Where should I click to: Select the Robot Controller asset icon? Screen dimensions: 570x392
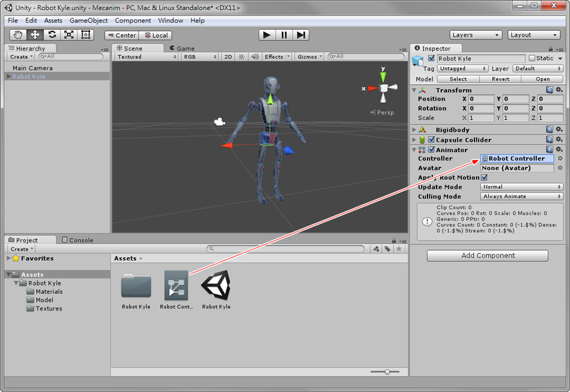pyautogui.click(x=176, y=284)
